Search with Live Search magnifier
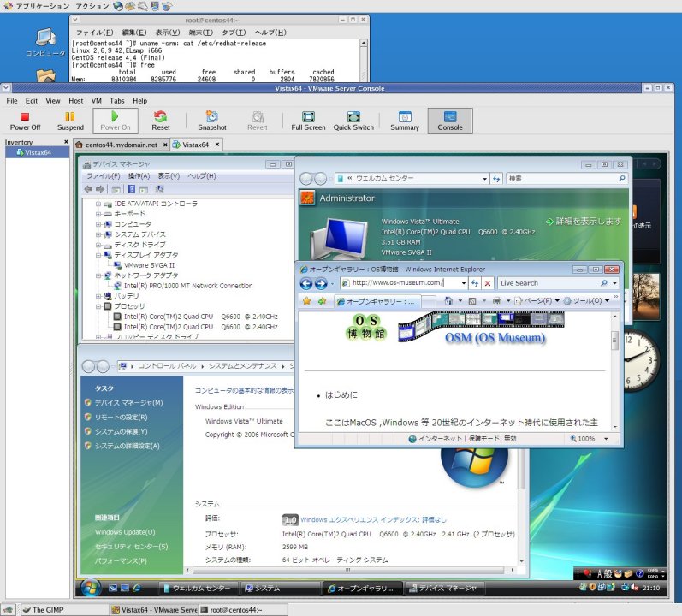Screen dimensions: 682x616 pos(604,283)
